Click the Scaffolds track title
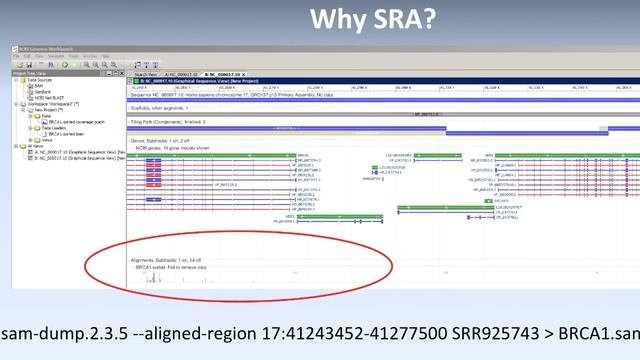The height and width of the screenshot is (360, 640). coord(159,108)
